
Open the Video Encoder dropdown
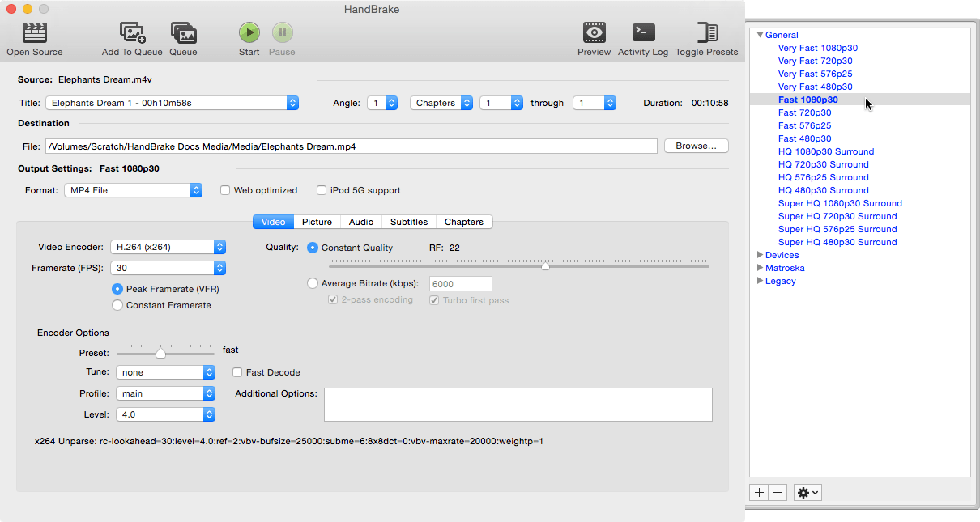168,247
